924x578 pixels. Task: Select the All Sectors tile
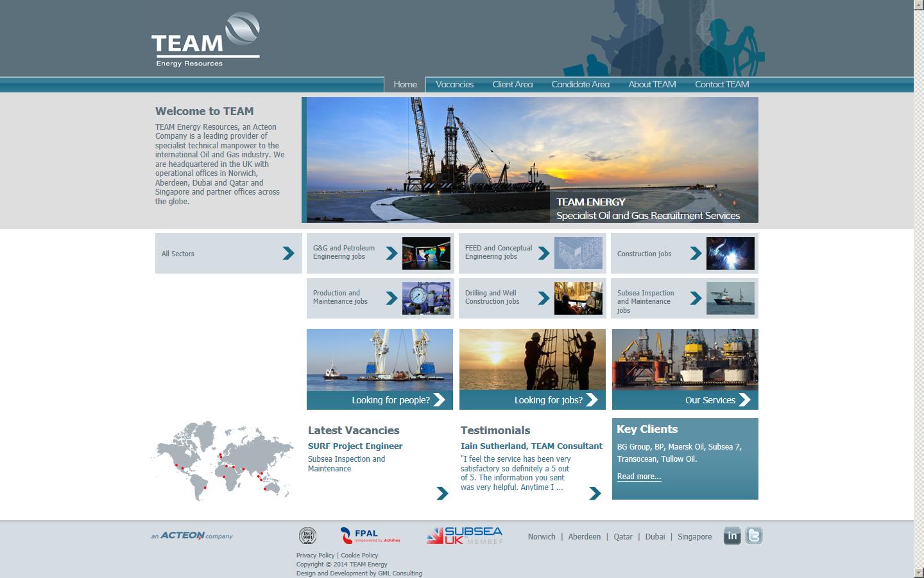pos(228,254)
